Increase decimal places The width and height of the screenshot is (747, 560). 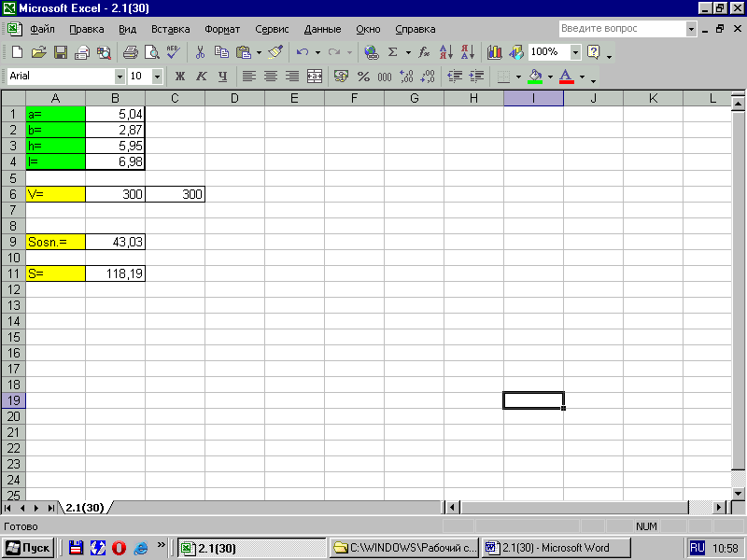(x=406, y=77)
